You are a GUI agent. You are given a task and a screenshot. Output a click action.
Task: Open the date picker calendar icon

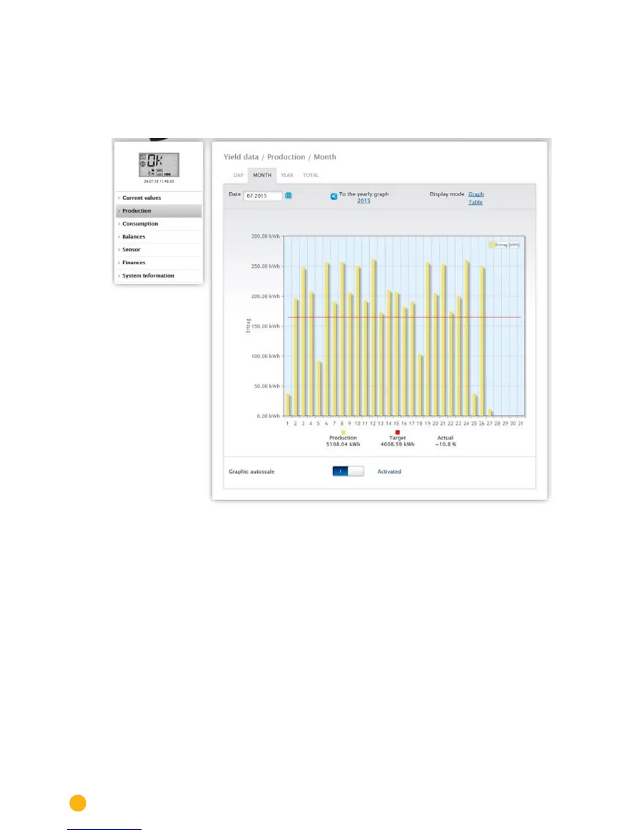point(288,195)
